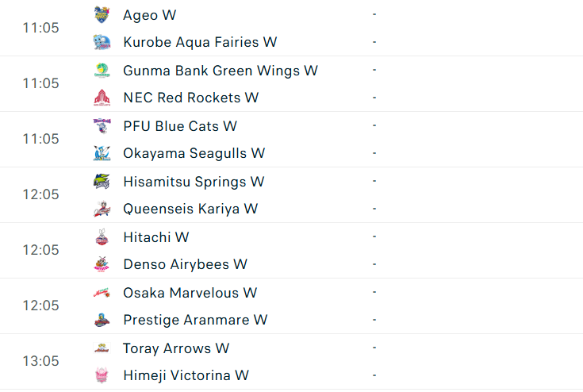The image size is (583, 392).
Task: Click the Hitachi W team logo
Action: [102, 237]
